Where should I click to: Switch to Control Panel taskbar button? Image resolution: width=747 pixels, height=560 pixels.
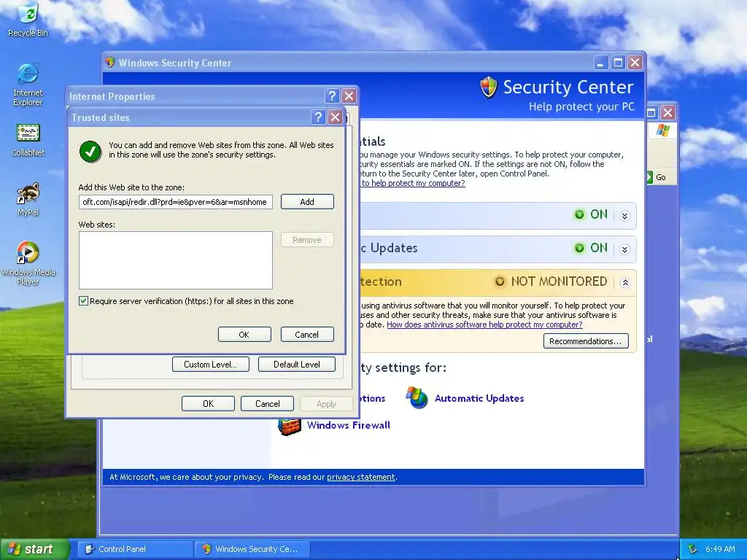coord(135,549)
